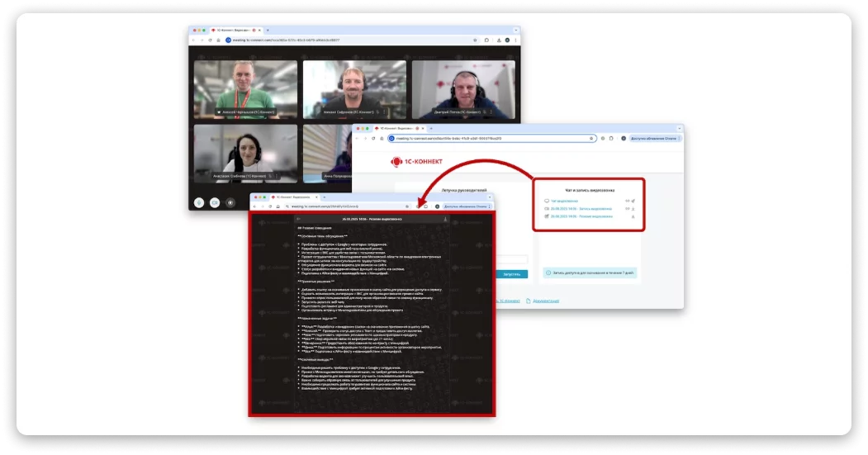Open the profile avatar in the resume browser window
Image resolution: width=868 pixels, height=455 pixels.
(437, 206)
